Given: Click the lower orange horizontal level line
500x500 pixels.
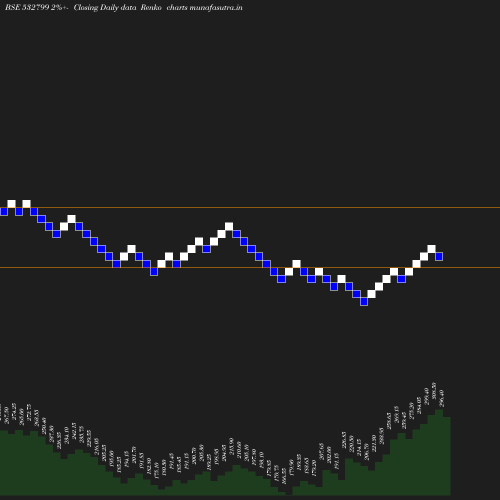Looking at the screenshot, I should coord(250,267).
